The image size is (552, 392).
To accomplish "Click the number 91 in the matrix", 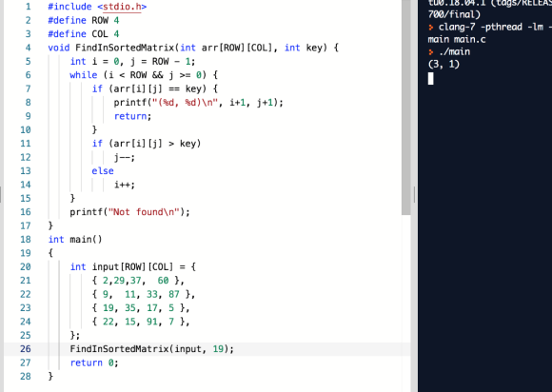I will click(152, 322).
